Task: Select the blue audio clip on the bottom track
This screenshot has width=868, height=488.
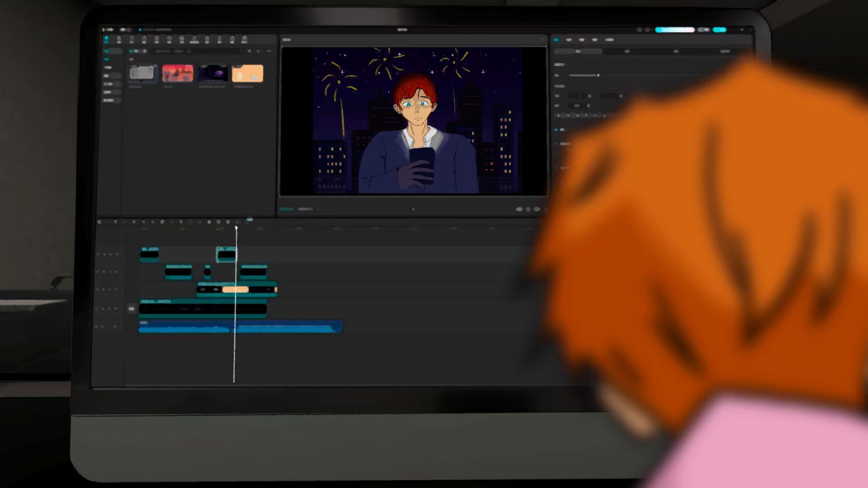Action: click(240, 326)
